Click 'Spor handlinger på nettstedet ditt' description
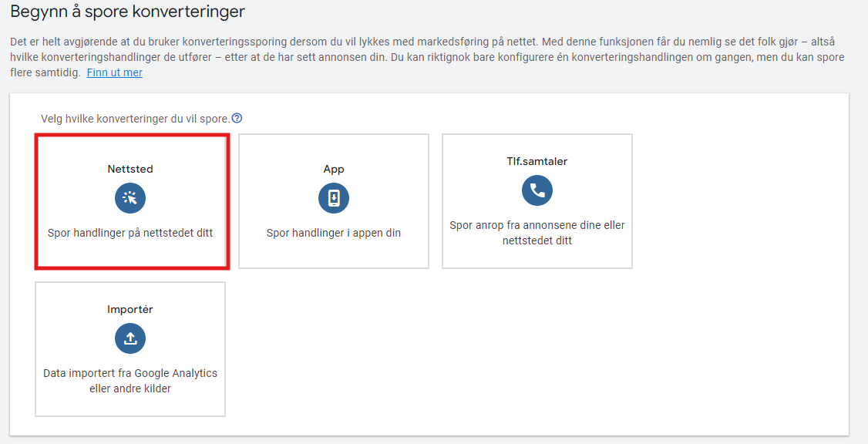The image size is (868, 444). click(130, 233)
